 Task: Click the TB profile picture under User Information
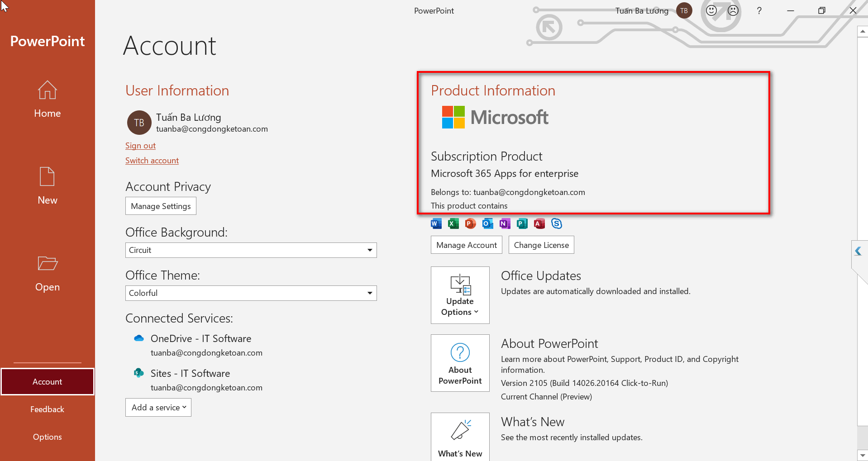pyautogui.click(x=139, y=123)
